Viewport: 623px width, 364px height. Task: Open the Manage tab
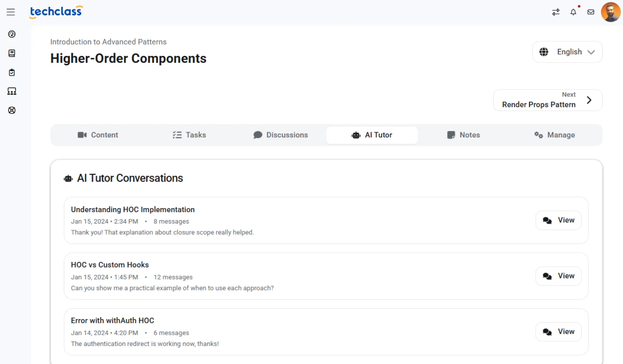(555, 135)
